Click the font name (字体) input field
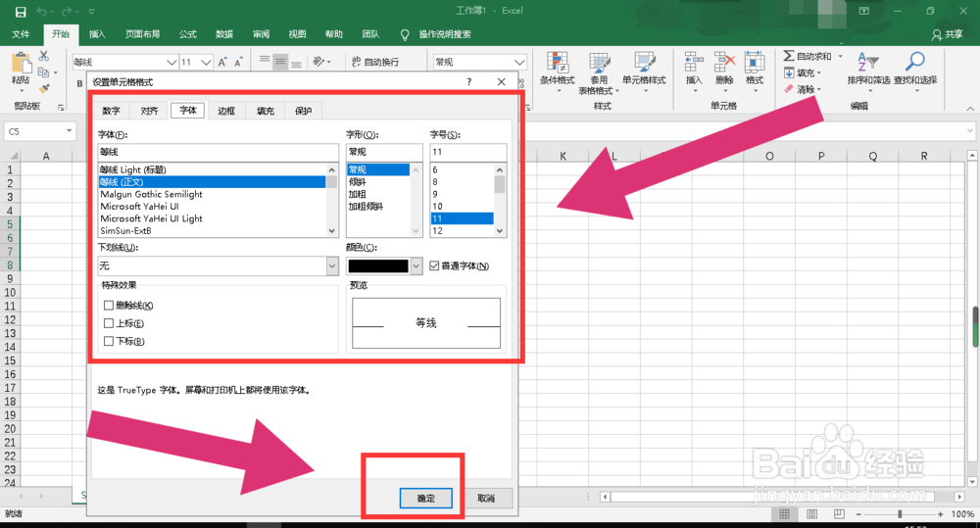The width and height of the screenshot is (980, 528). point(219,152)
